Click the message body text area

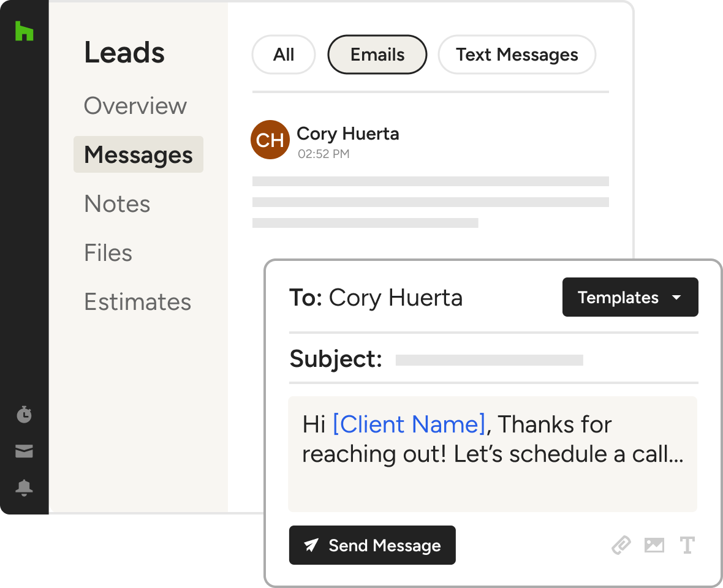point(493,453)
